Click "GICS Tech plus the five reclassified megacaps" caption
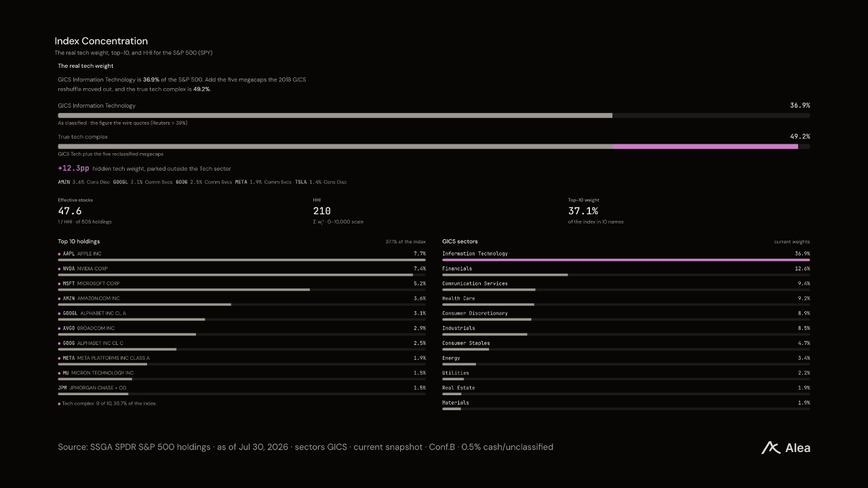This screenshot has width=868, height=488. (111, 154)
